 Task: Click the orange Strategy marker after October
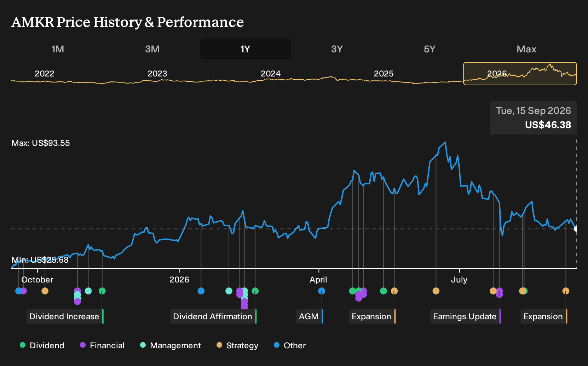click(45, 291)
